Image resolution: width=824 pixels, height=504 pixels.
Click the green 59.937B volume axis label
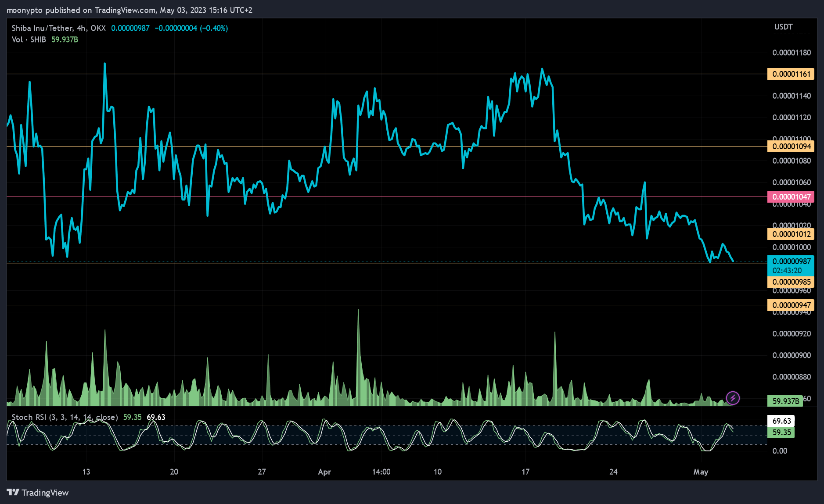[x=785, y=401]
